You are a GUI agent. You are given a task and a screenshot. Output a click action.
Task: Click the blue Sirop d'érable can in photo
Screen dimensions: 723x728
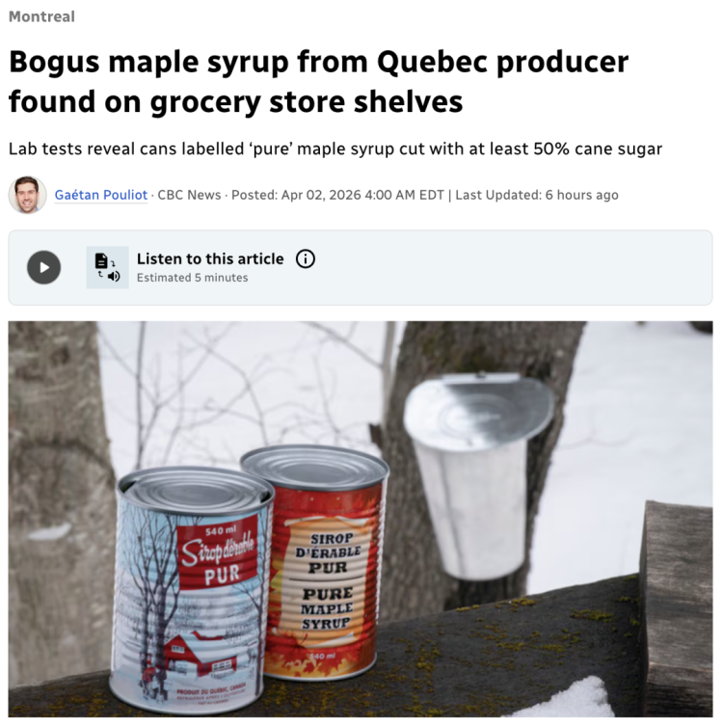coord(190,590)
